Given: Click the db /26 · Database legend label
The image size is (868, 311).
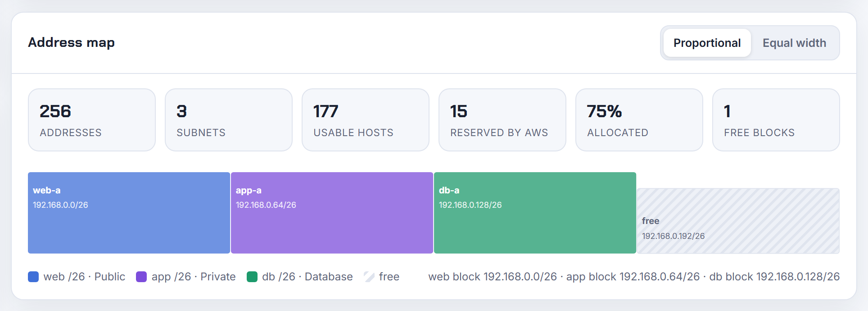Looking at the screenshot, I should [x=307, y=277].
